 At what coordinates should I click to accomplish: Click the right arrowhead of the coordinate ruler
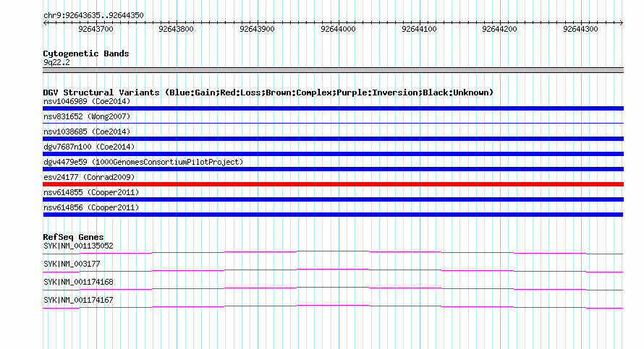[622, 23]
